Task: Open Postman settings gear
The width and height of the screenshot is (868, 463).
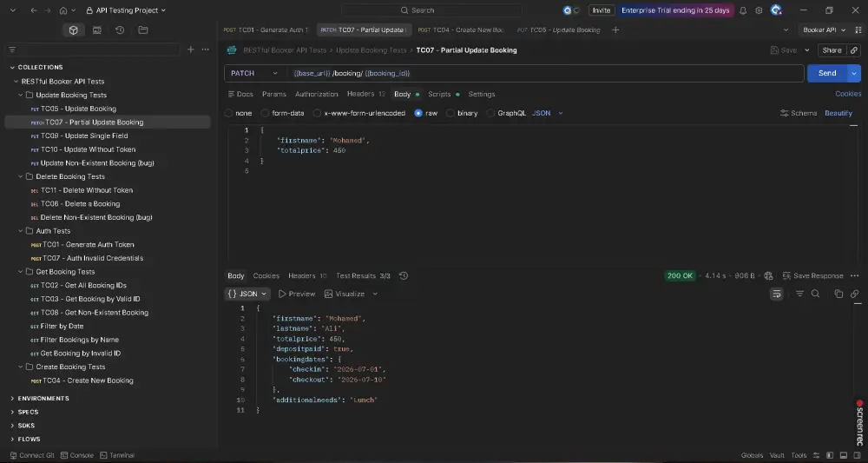Action: click(759, 10)
